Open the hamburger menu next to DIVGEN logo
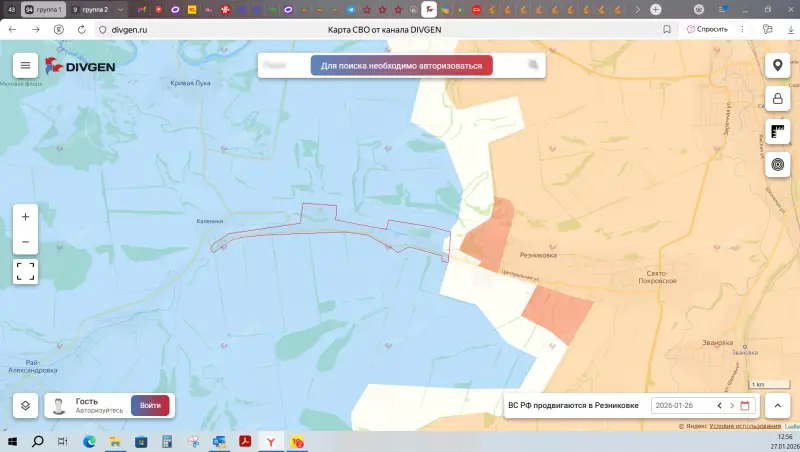The height and width of the screenshot is (452, 800). pyautogui.click(x=25, y=66)
